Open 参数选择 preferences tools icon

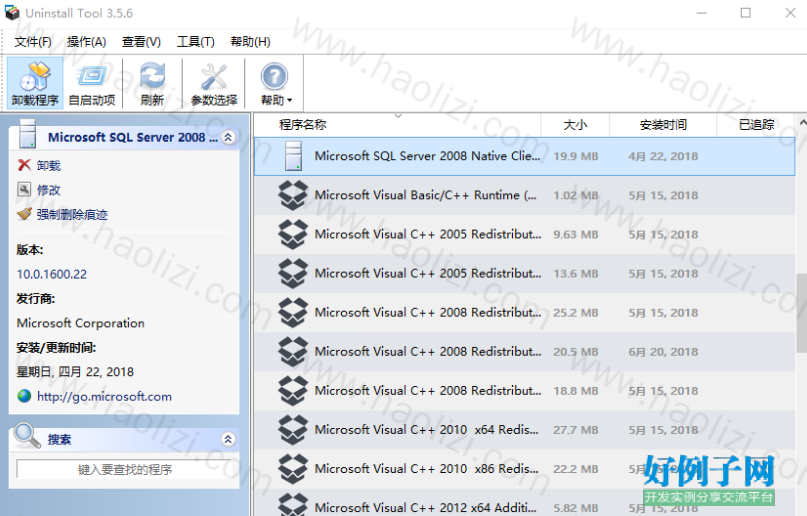(214, 83)
